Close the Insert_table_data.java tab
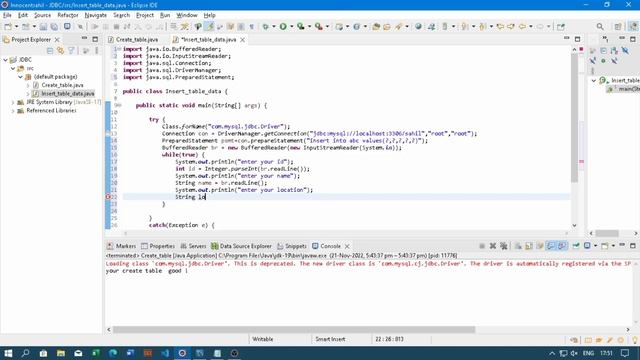The height and width of the screenshot is (360, 640). click(242, 40)
